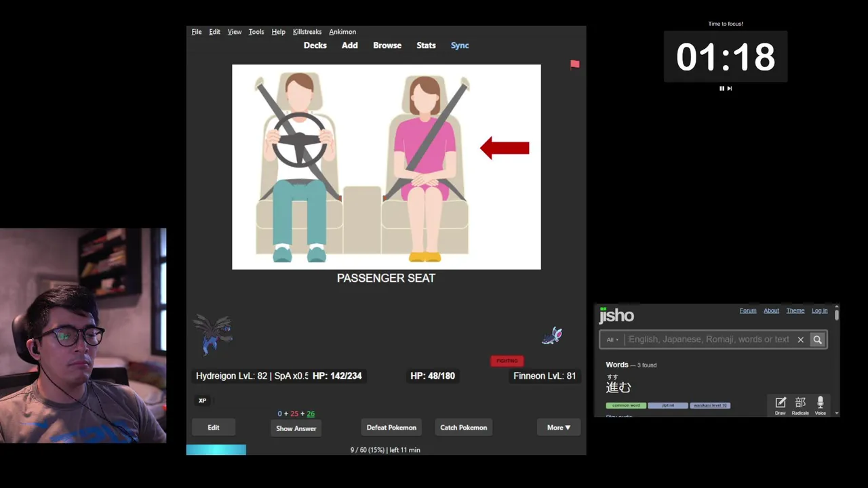Pause the focus timer
Screen dimensions: 868x488
(x=722, y=88)
